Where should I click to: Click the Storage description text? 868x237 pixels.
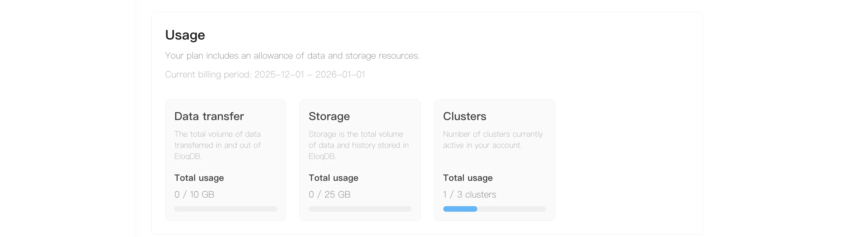(358, 145)
